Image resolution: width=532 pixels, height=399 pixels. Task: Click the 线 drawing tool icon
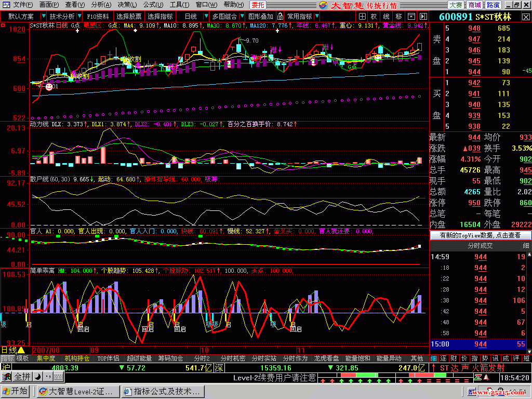386,16
